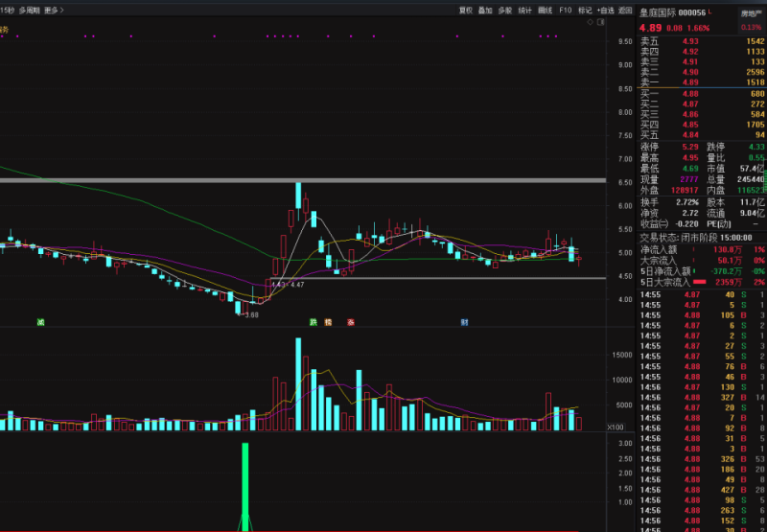Open the 多周期 multi-period selector
767x532 pixels.
tap(29, 11)
